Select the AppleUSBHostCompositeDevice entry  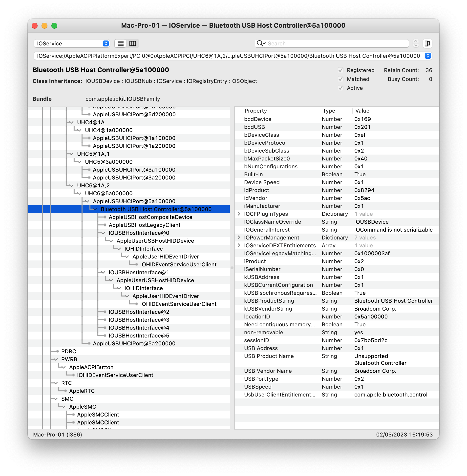(150, 217)
